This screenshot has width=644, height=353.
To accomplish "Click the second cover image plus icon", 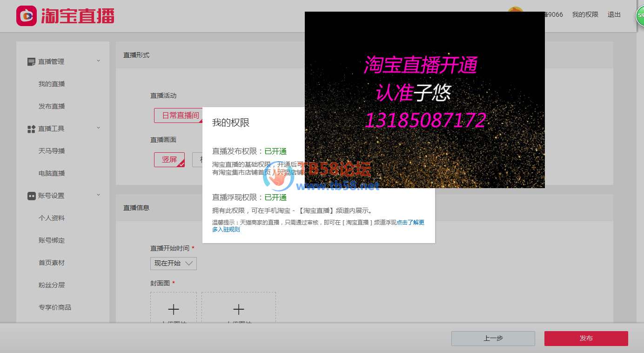I will (238, 309).
